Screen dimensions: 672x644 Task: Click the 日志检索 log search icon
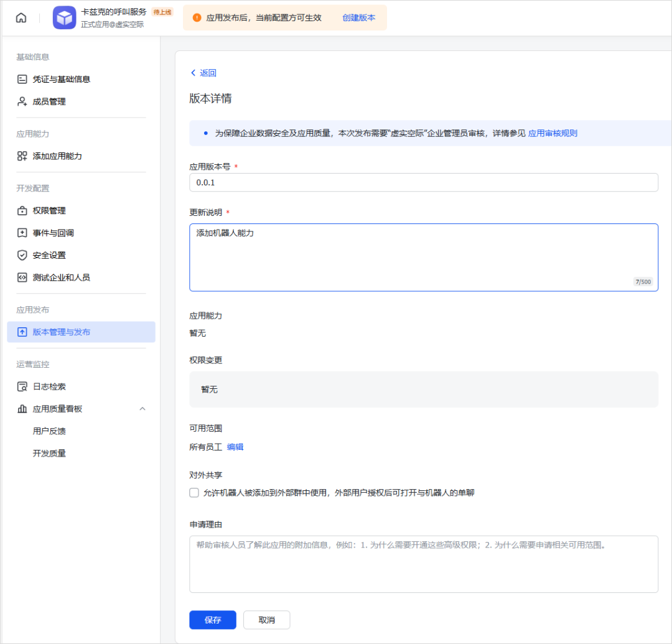(21, 386)
